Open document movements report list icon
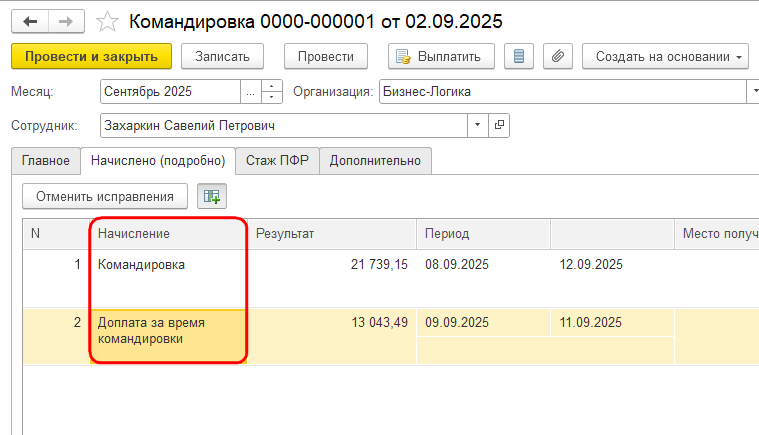 coord(519,56)
